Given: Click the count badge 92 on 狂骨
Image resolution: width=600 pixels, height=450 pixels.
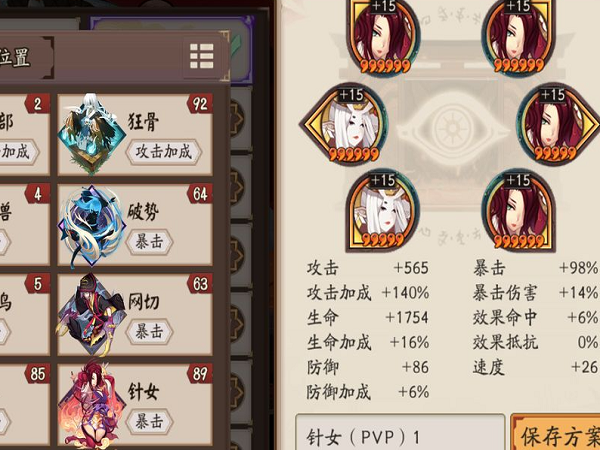Looking at the screenshot, I should 199,104.
